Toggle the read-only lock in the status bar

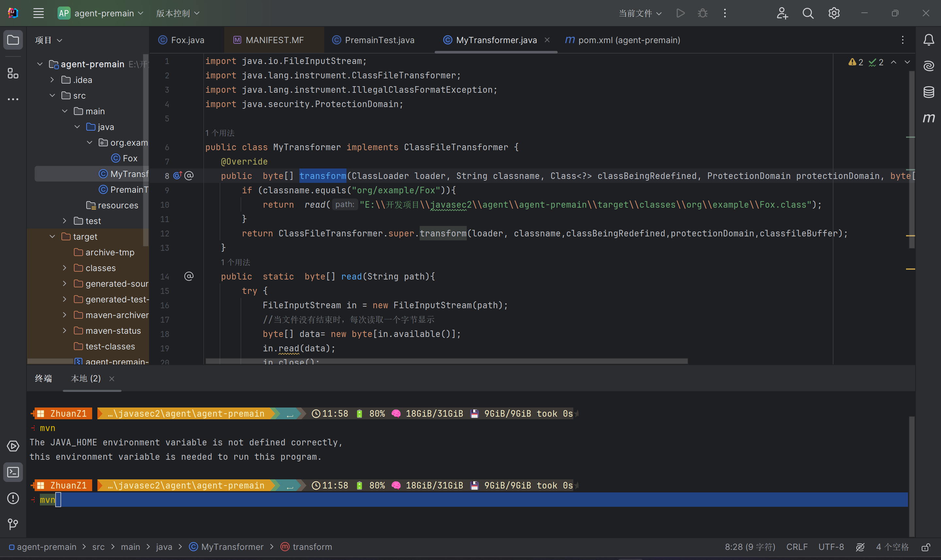[926, 547]
